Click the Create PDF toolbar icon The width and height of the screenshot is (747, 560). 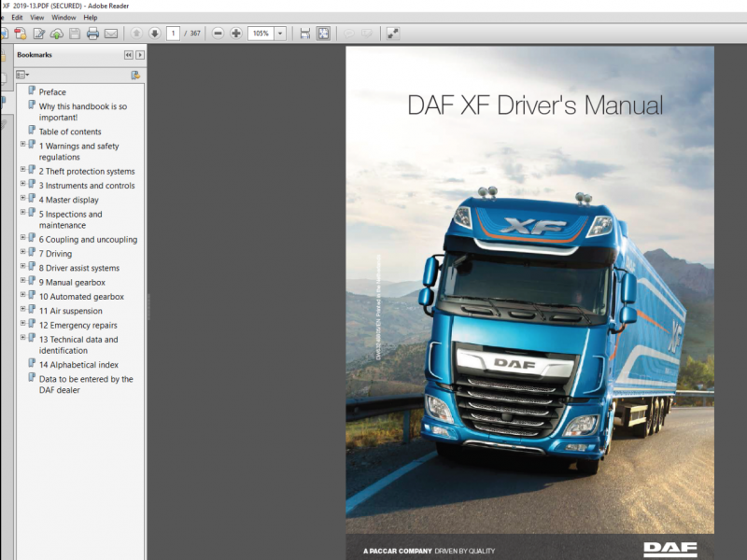click(20, 34)
